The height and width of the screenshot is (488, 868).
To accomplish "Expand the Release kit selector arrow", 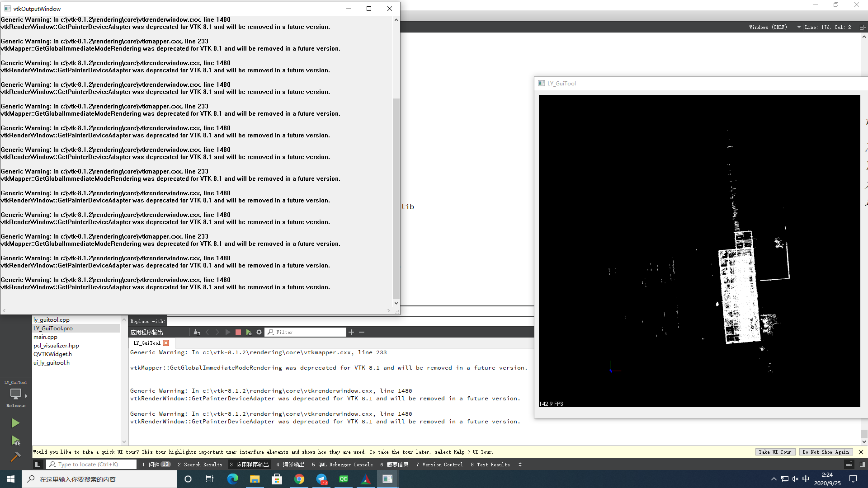I will tap(27, 396).
